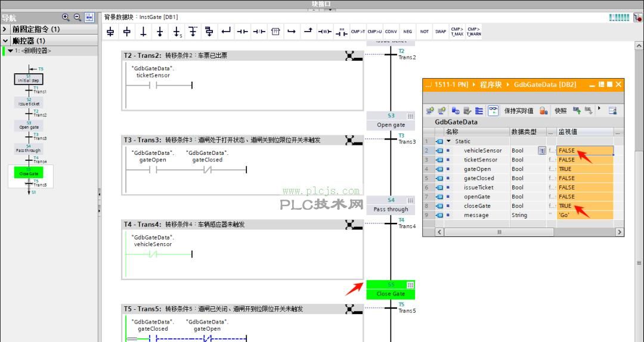This screenshot has height=342, width=644.
Task: Insert comparator contact instruction
Action: [341, 31]
